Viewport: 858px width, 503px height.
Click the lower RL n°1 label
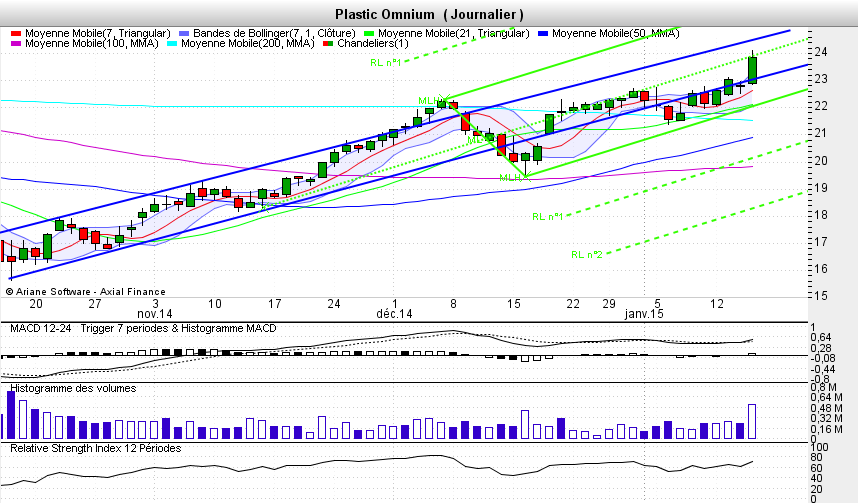tap(548, 217)
